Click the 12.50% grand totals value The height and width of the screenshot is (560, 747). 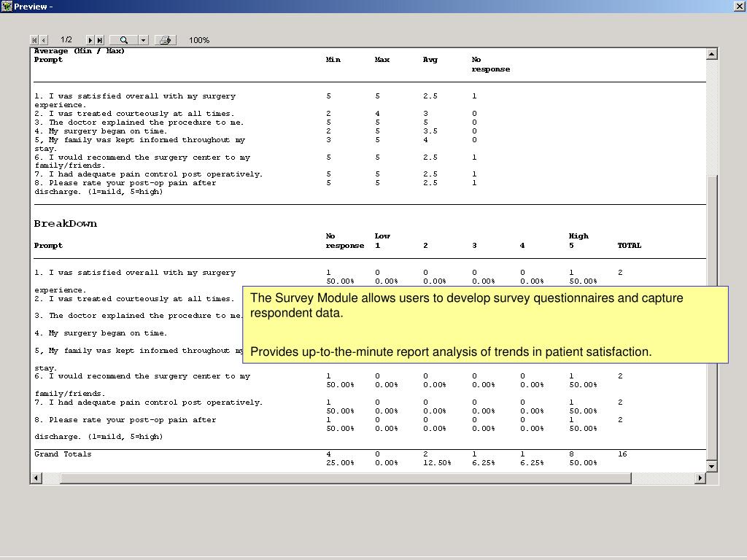tap(437, 463)
